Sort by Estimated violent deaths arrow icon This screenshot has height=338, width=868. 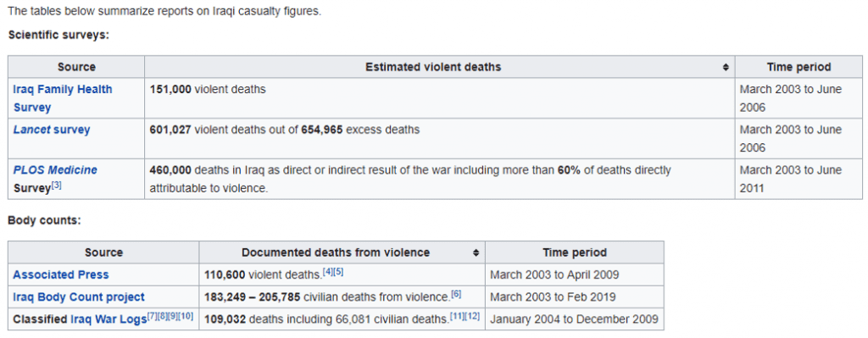[x=726, y=68]
